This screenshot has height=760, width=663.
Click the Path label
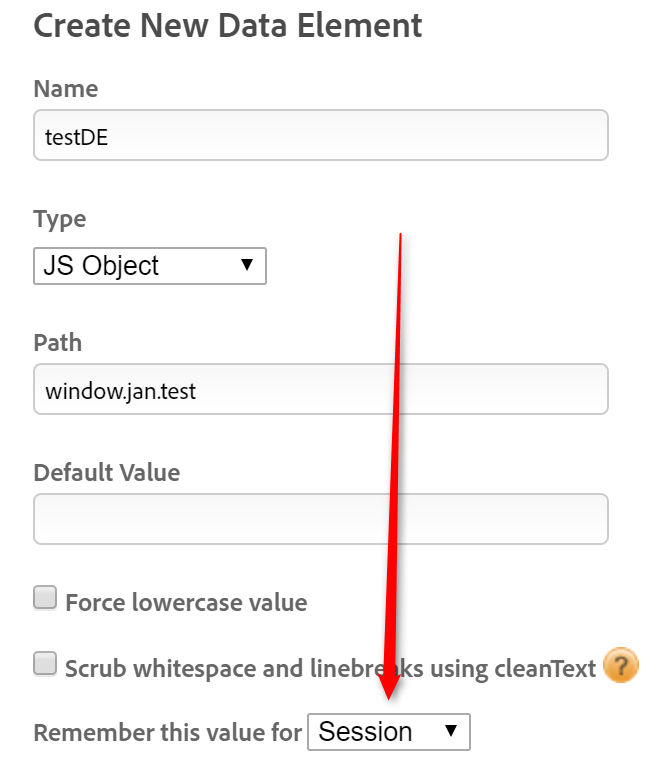tap(58, 343)
